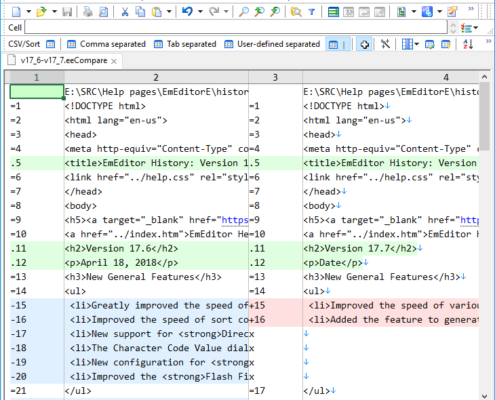Click the cell '<p>Date</p>'
Screen dimensions: 495x400
[x=391, y=263]
